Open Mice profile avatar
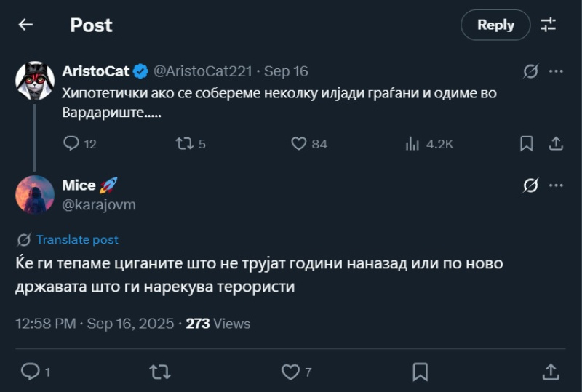582x392 pixels. [35, 195]
